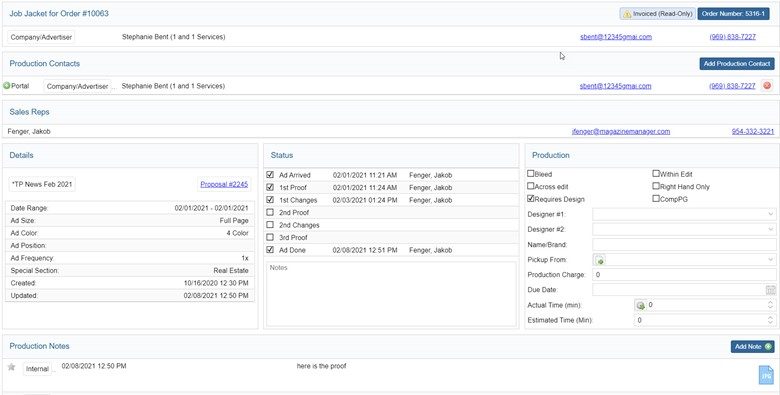Enable the Within Edit checkbox
The image size is (780, 395).
(656, 174)
